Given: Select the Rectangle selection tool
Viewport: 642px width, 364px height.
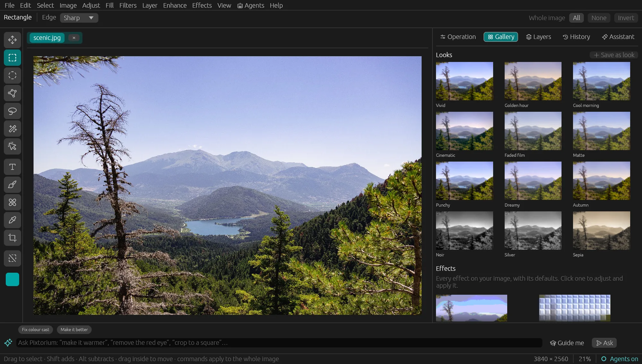Looking at the screenshot, I should pos(13,57).
